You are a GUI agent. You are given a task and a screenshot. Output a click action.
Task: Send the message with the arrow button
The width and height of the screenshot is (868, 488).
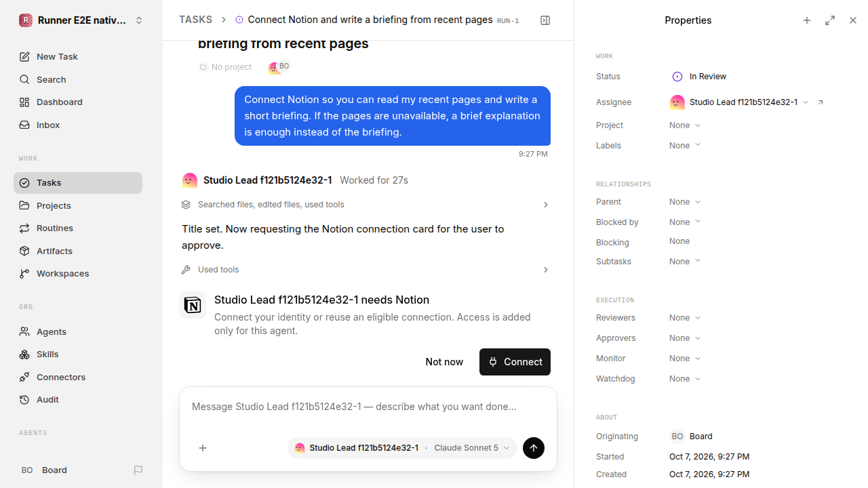(534, 448)
